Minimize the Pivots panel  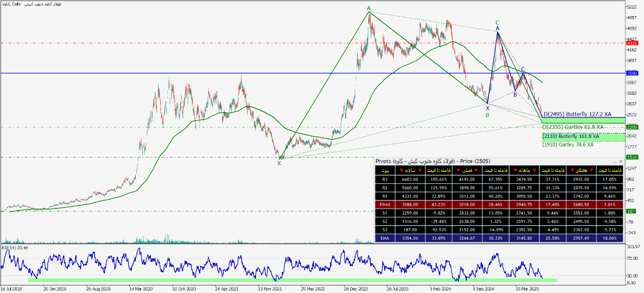point(614,161)
